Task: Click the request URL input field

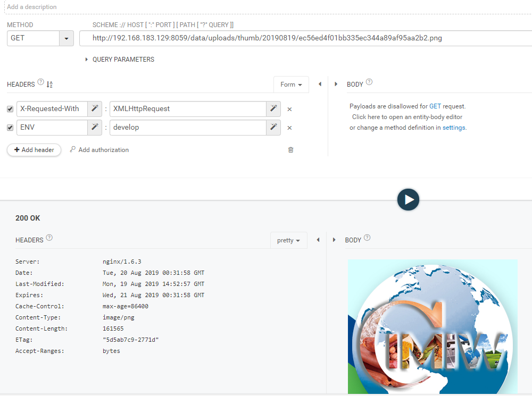Action: 303,38
